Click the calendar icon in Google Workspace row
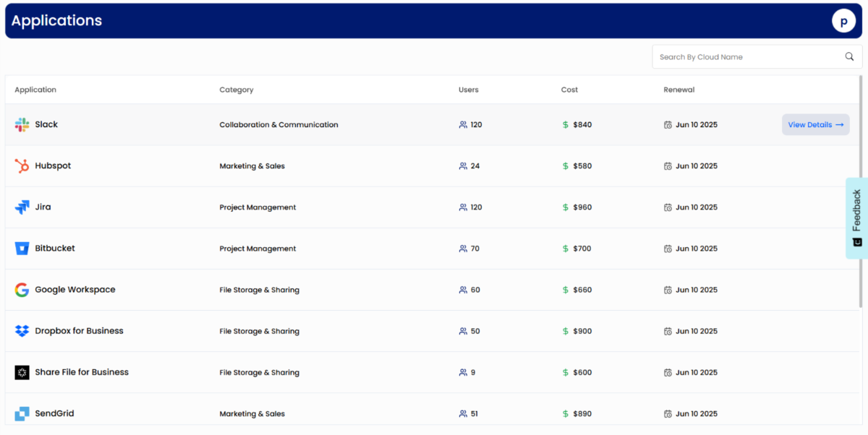The height and width of the screenshot is (435, 868). (668, 290)
